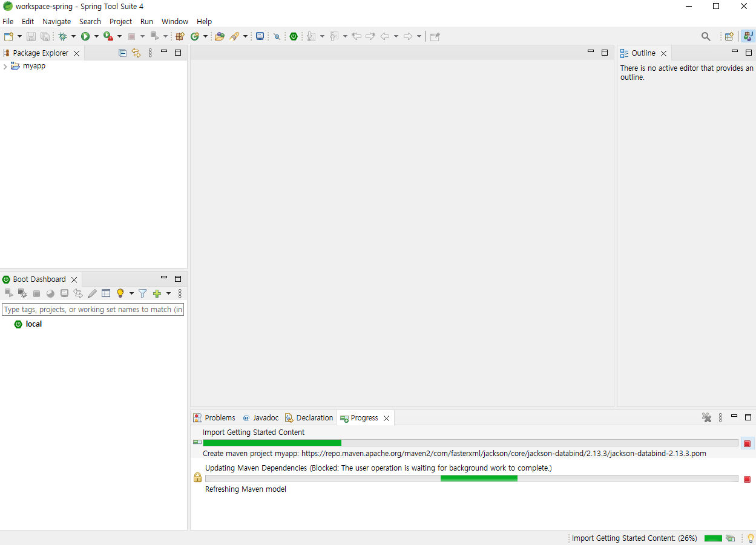Click 'Import Getting Started Content: (26%)' status text
Screen dimensions: 756x545
pos(634,538)
